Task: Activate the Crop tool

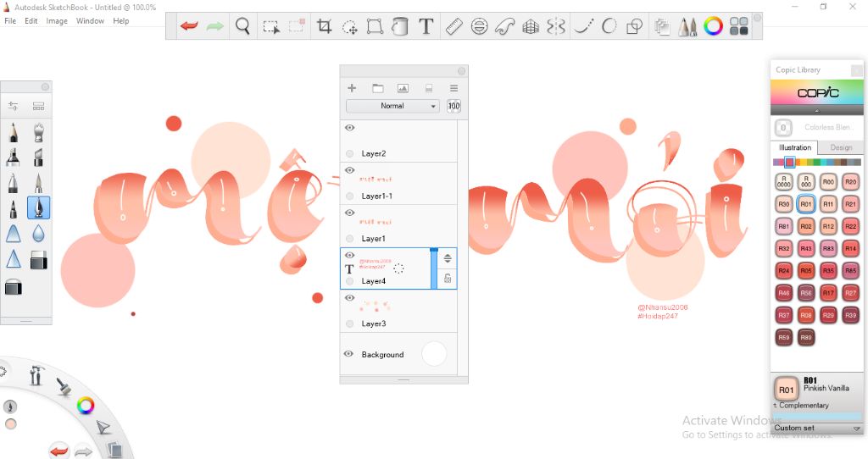Action: click(324, 26)
